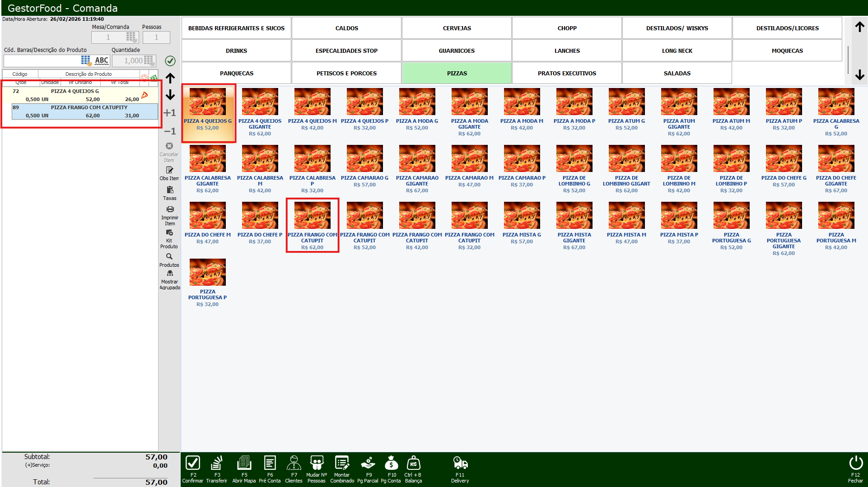Click the Montar Combinado icon

(x=342, y=463)
